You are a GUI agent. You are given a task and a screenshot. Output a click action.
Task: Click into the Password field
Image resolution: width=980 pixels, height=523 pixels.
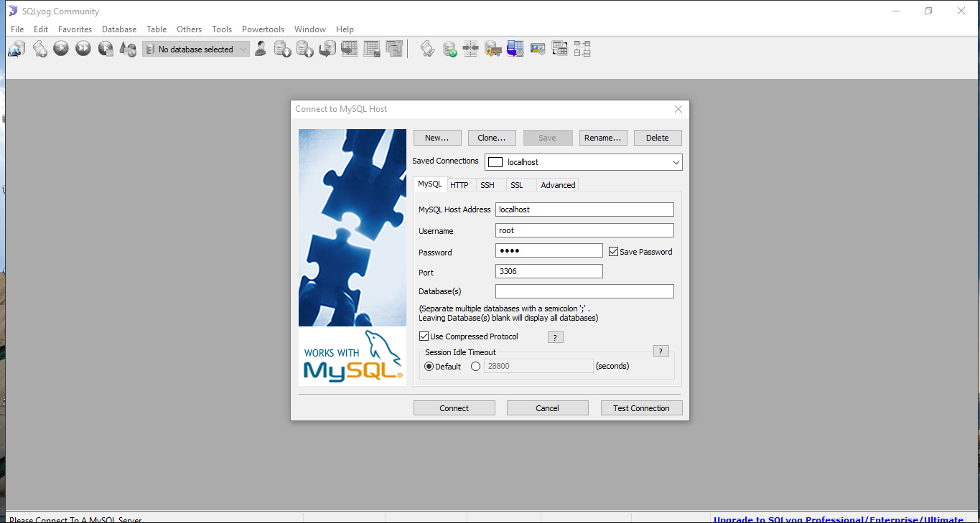tap(549, 250)
